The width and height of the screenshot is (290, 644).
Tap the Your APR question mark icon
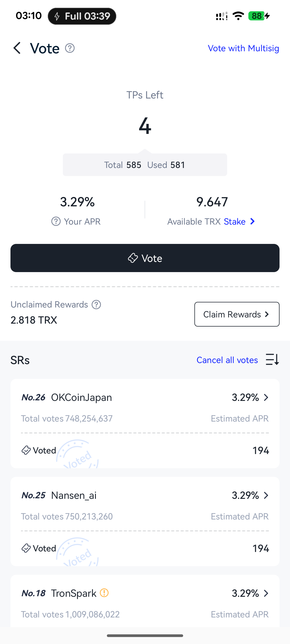click(56, 222)
